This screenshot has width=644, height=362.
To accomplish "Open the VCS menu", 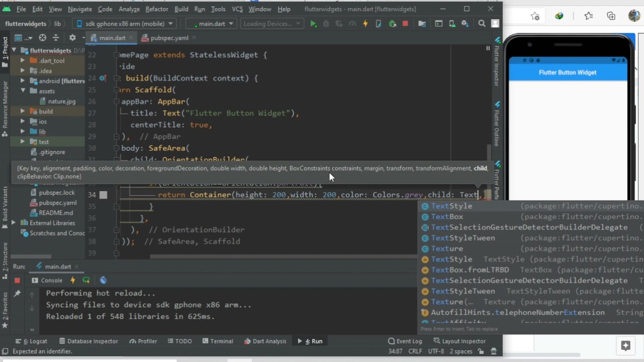I will click(x=236, y=9).
